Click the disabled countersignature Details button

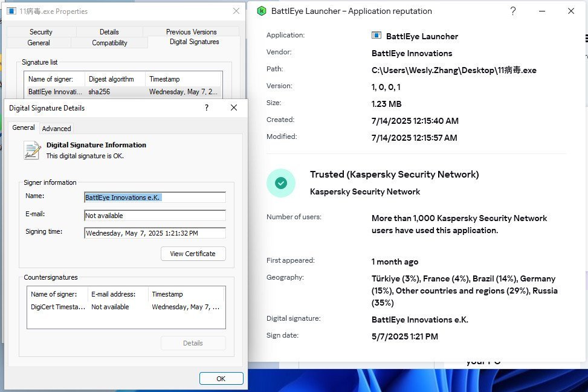[193, 343]
